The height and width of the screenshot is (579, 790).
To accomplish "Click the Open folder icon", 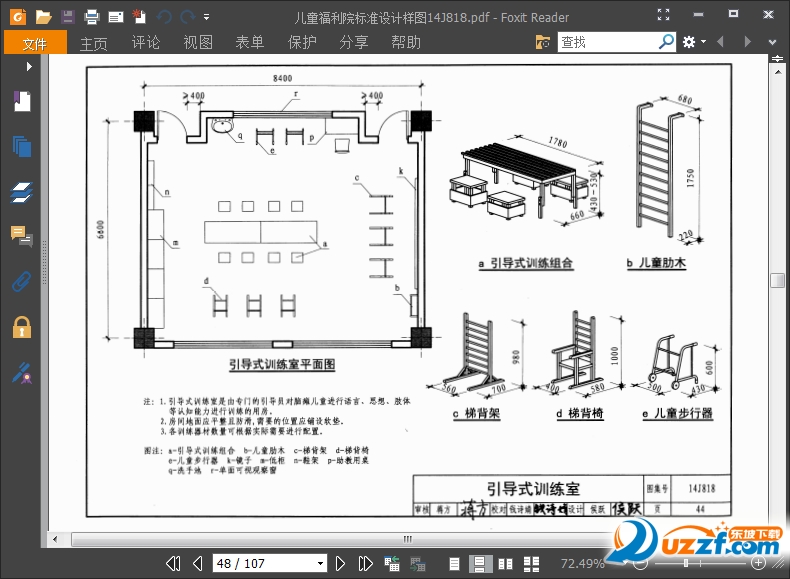I will coord(43,17).
